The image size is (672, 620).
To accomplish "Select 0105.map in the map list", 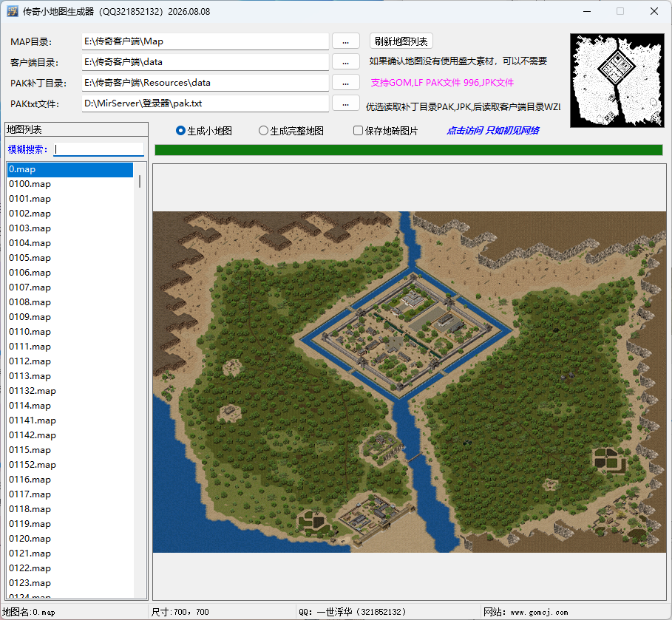I will pyautogui.click(x=70, y=258).
